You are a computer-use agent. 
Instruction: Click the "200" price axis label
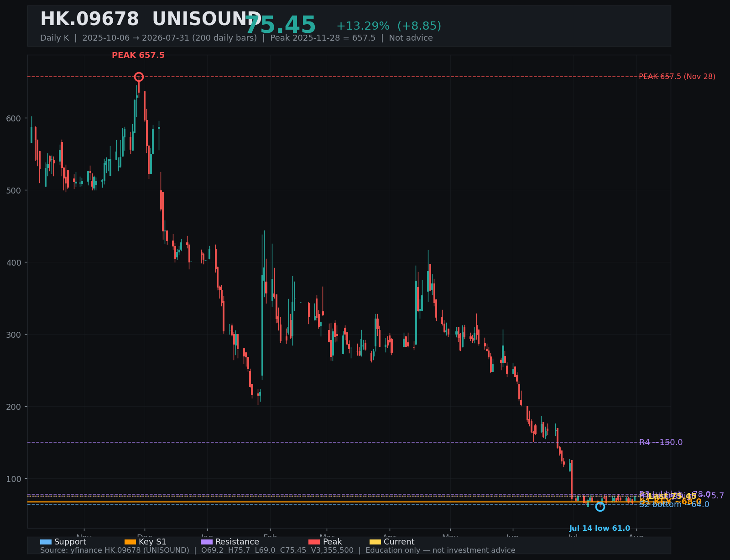click(x=14, y=407)
